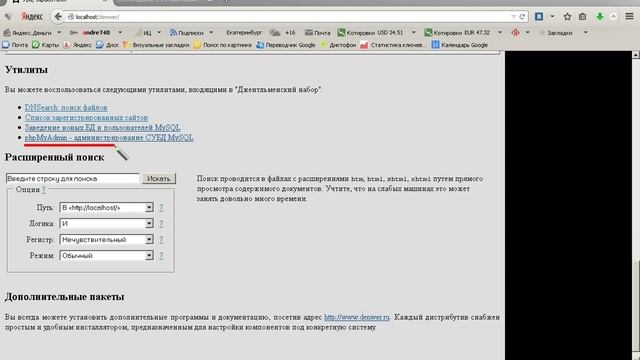Open Почта in the Yandex bar
640x360 pixels.
point(318,33)
